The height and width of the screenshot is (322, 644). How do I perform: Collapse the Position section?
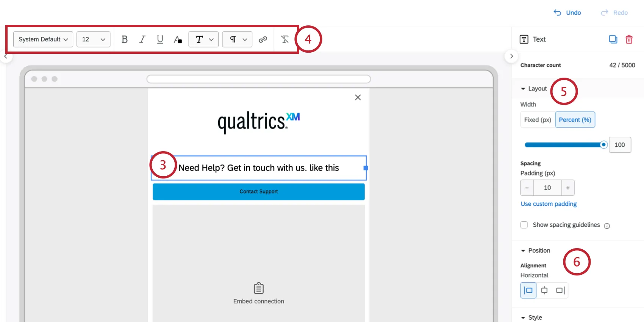point(535,250)
